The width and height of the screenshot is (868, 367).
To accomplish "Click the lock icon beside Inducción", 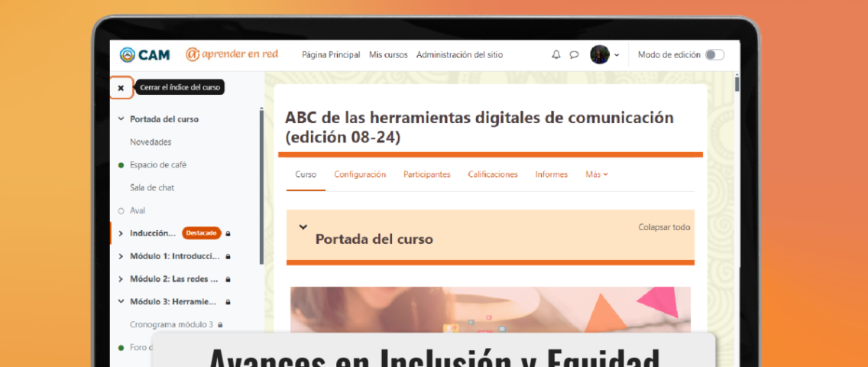I will point(228,234).
